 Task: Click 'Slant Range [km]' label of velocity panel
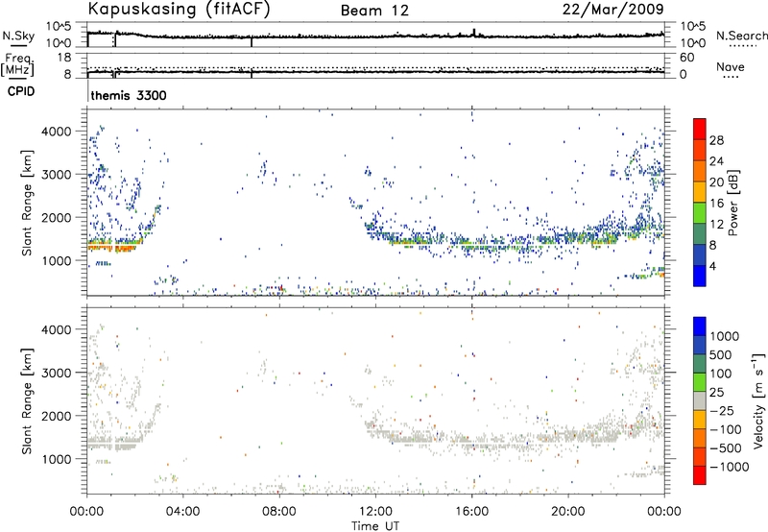coord(27,401)
